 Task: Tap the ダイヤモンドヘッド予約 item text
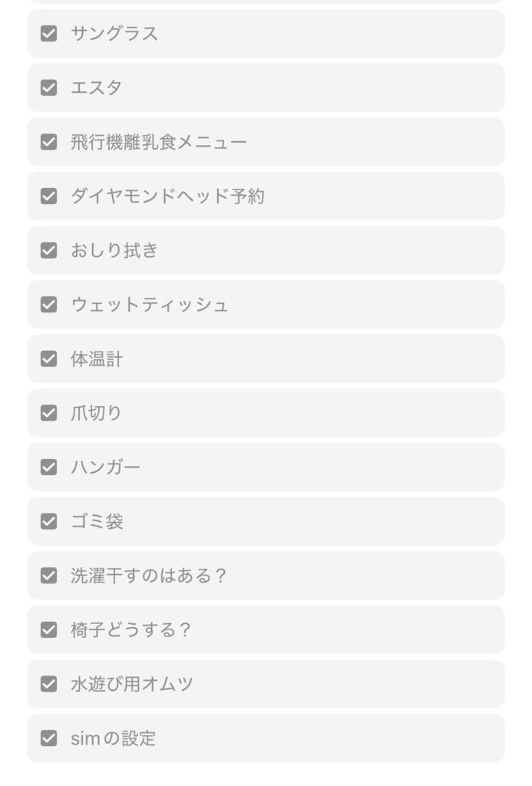167,196
